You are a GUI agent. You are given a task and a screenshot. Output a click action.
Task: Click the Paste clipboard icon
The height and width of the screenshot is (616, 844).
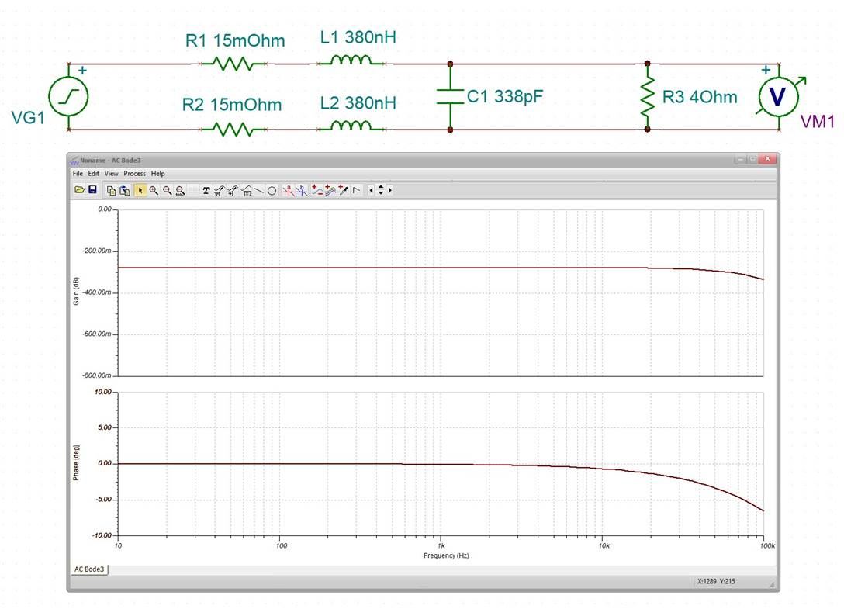click(x=125, y=190)
